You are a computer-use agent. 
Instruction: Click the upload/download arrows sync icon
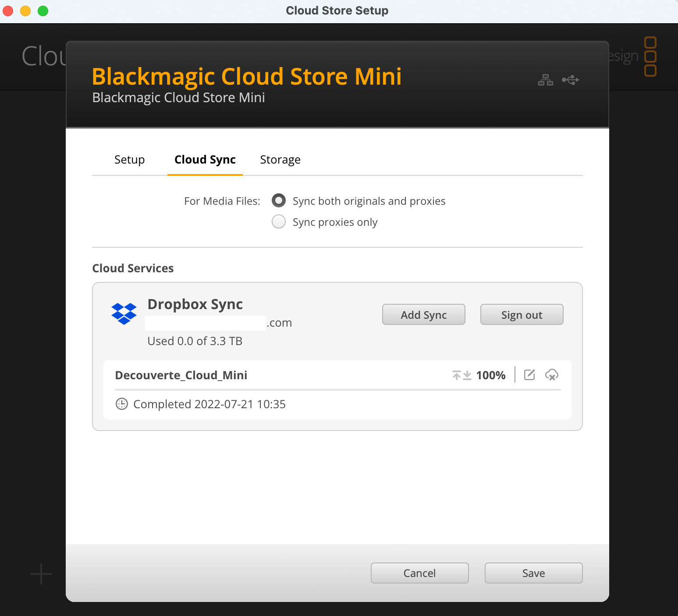[461, 375]
